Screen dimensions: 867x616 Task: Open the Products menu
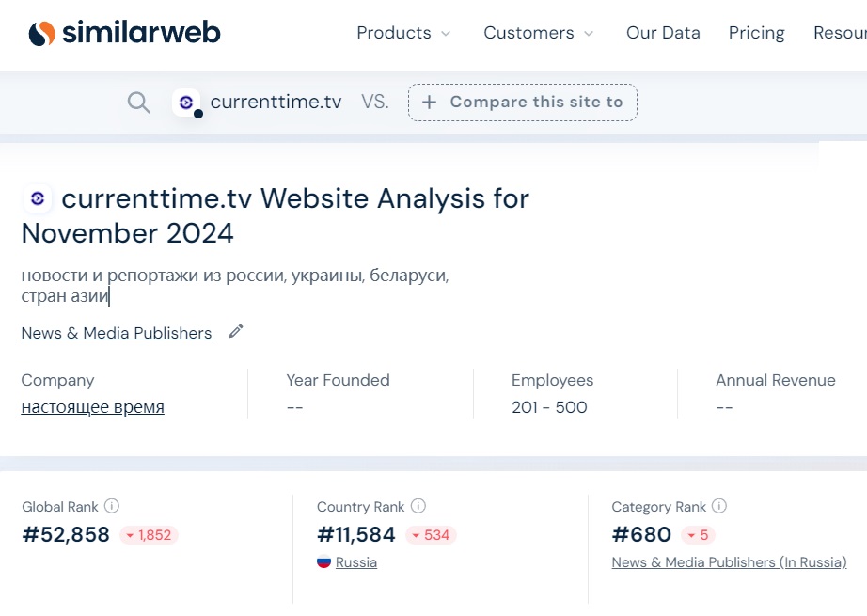[x=394, y=33]
